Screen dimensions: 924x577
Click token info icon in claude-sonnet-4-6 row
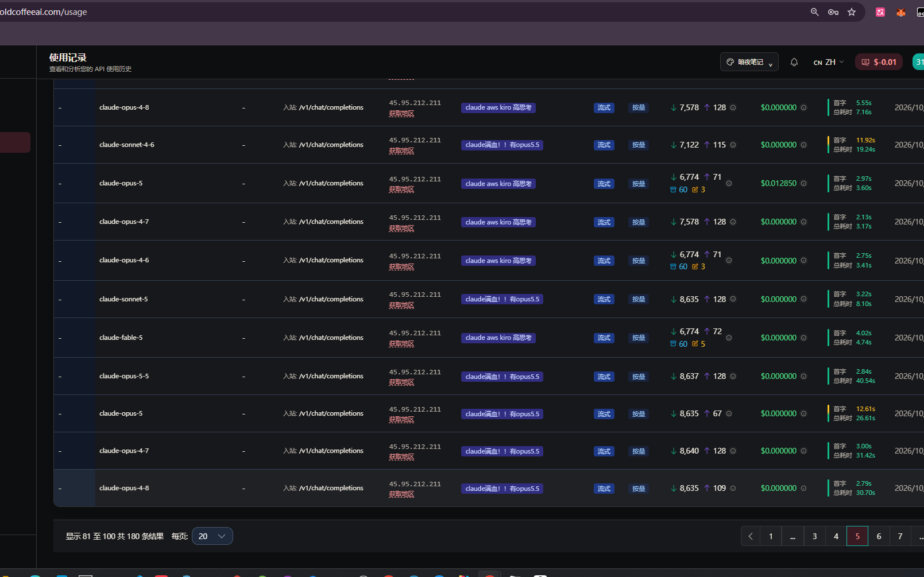733,145
